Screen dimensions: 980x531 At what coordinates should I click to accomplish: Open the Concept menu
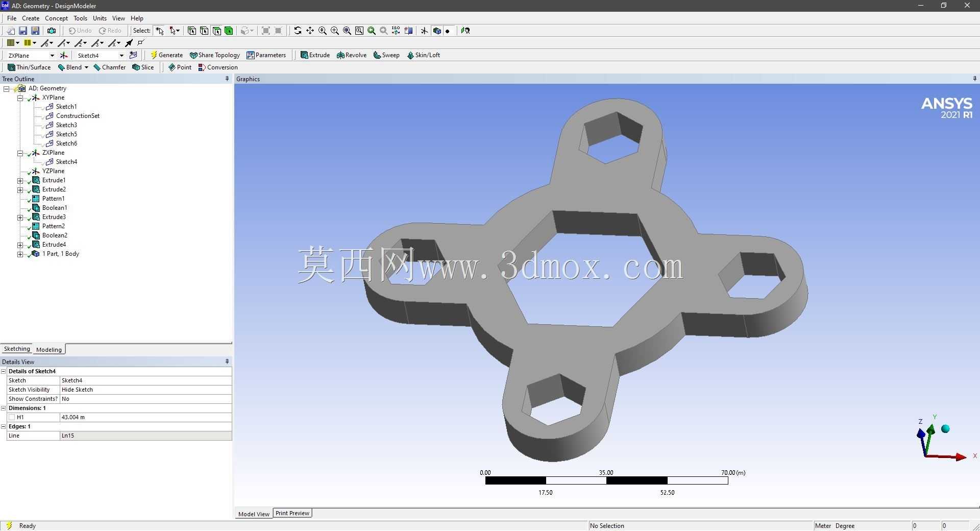point(56,18)
